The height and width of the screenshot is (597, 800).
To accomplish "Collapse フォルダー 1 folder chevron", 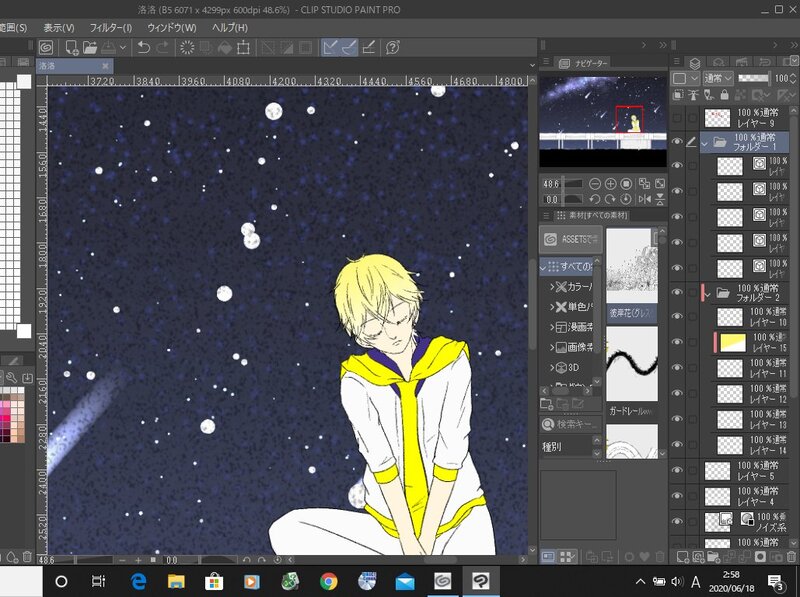I will tap(705, 143).
